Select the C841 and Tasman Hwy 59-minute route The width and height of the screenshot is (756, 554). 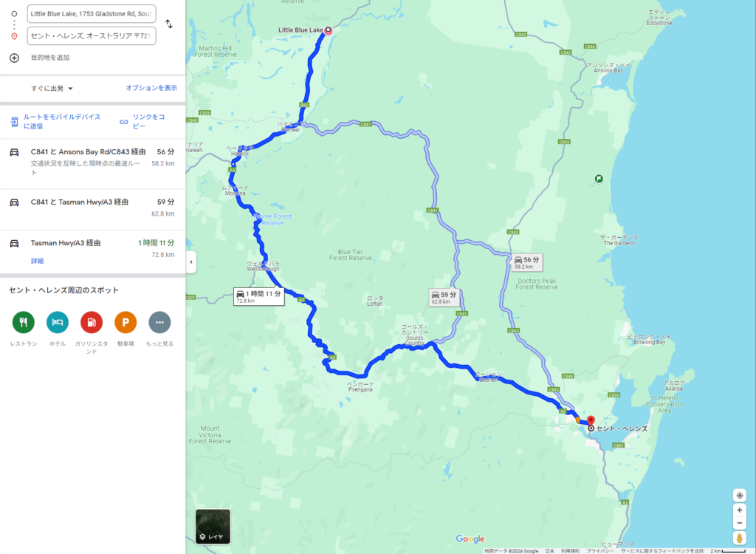(x=92, y=209)
